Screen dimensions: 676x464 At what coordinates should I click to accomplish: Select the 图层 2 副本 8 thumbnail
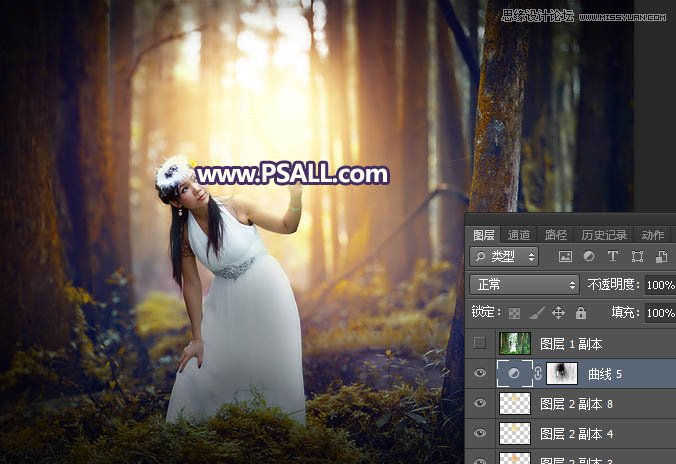coord(515,403)
